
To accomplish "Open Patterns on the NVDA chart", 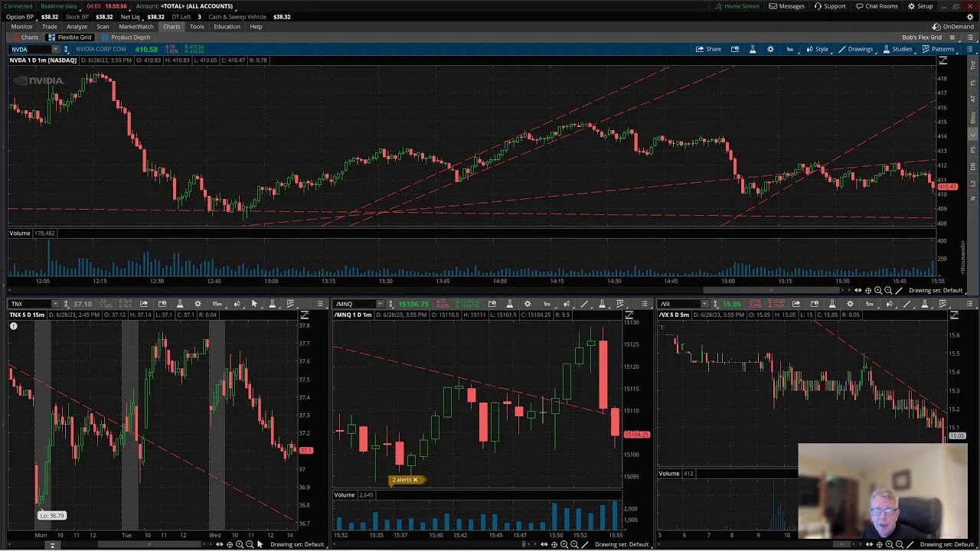I will 938,49.
